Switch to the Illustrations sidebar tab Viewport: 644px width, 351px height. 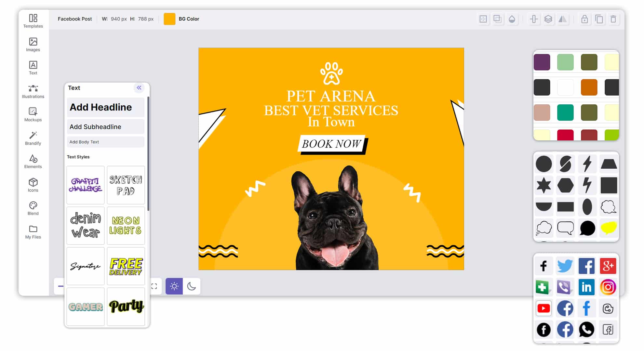(33, 91)
